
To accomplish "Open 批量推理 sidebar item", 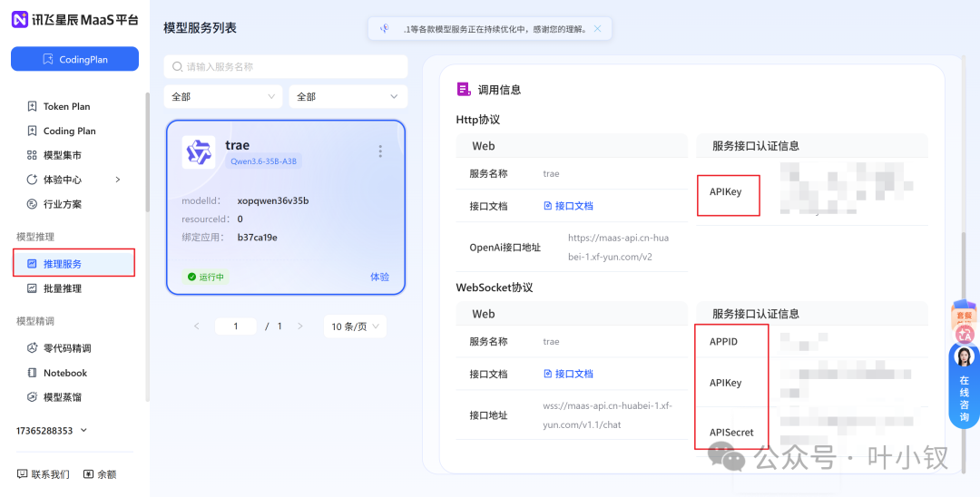I will pyautogui.click(x=63, y=288).
